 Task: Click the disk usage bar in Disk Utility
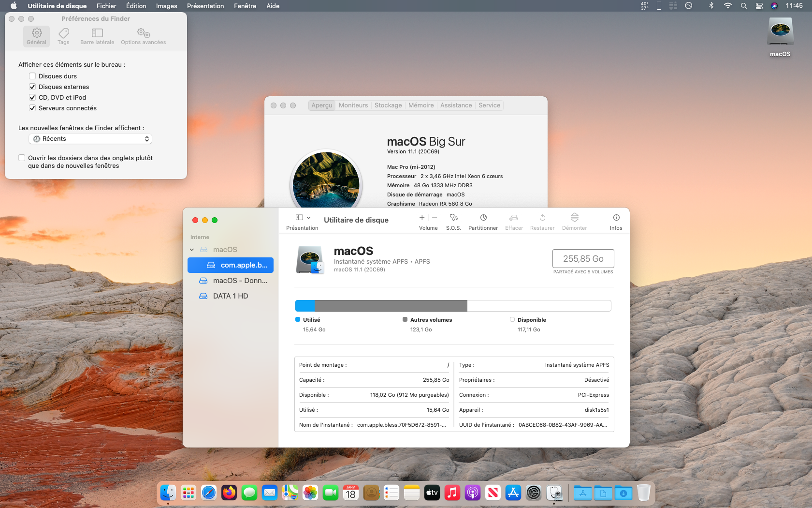453,306
